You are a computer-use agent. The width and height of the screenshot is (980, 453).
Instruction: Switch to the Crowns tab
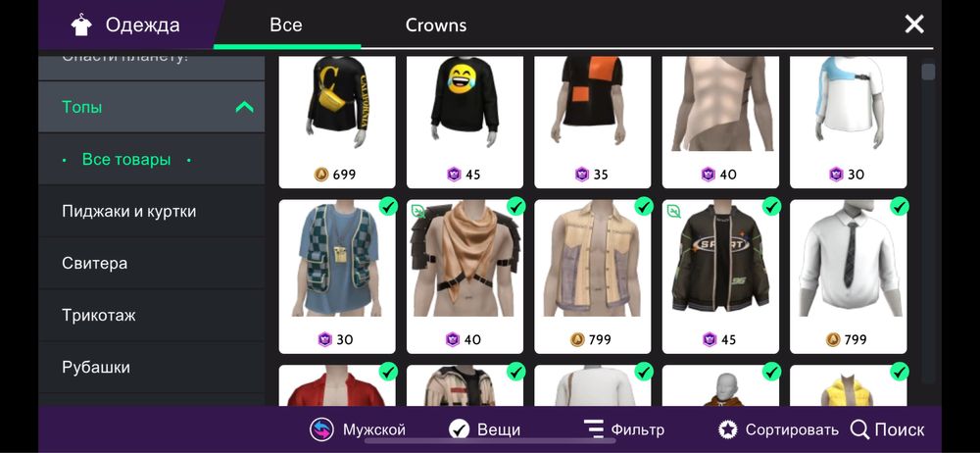[436, 25]
